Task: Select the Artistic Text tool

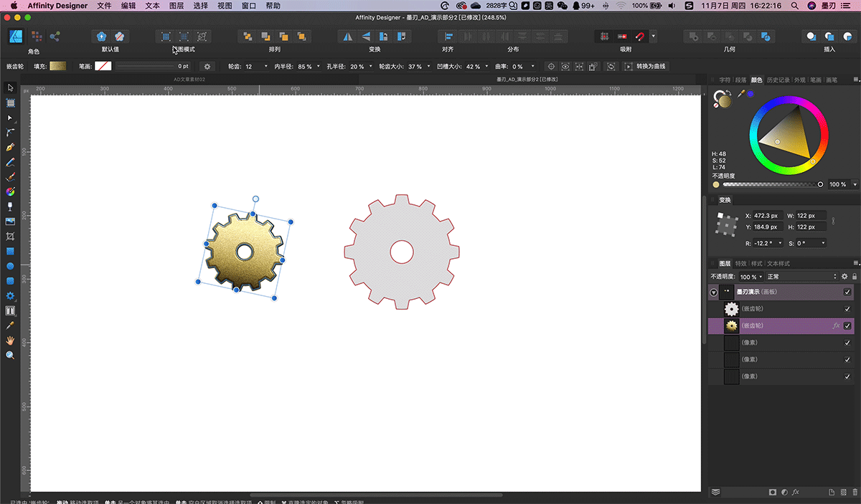Action: point(10,310)
